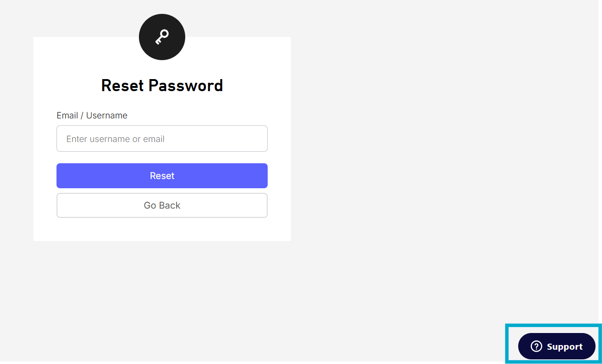Submit the password reset form
602x364 pixels.
tap(162, 176)
